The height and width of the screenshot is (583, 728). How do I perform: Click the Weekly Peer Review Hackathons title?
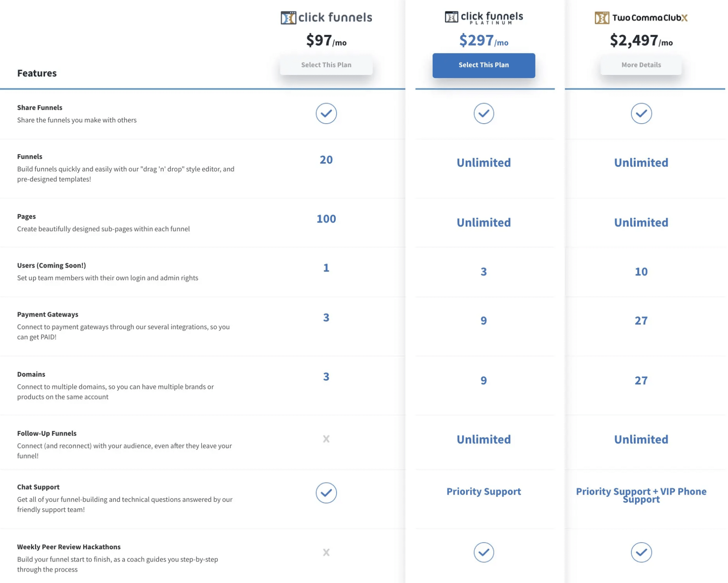[x=69, y=547]
